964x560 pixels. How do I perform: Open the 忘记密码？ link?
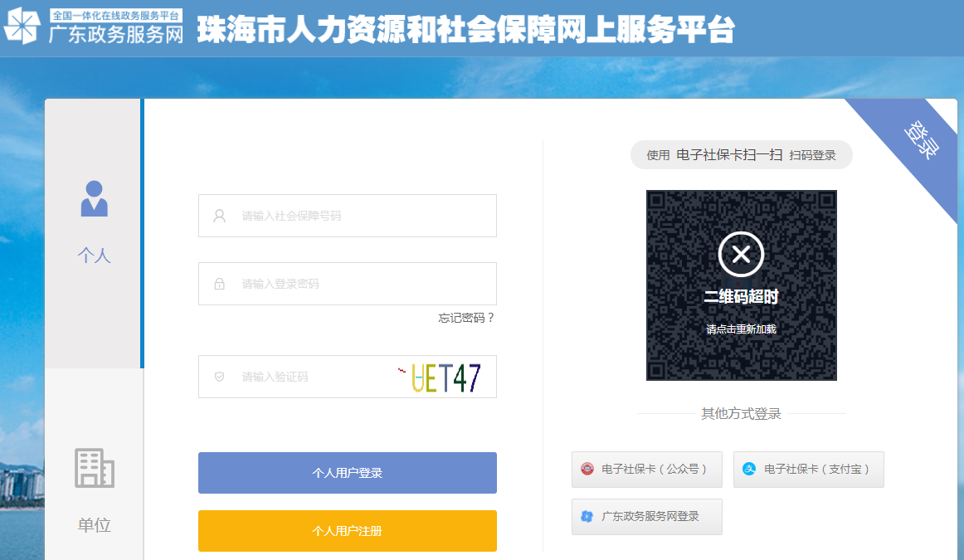pyautogui.click(x=466, y=318)
